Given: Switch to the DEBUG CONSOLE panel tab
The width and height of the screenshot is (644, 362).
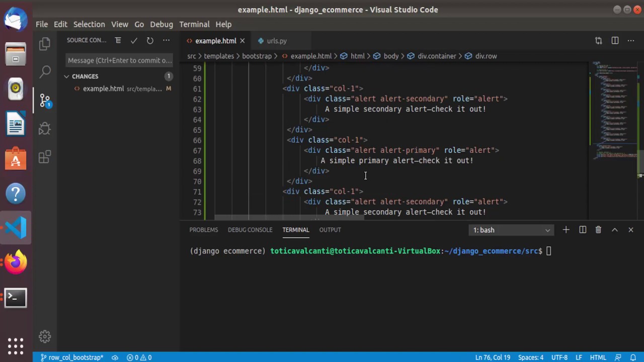Looking at the screenshot, I should 250,230.
